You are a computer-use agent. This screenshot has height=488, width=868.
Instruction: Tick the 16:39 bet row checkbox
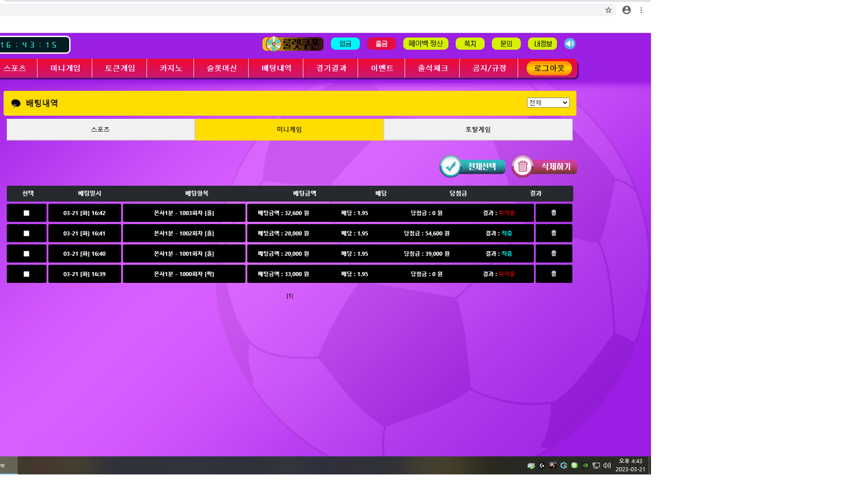pos(26,274)
